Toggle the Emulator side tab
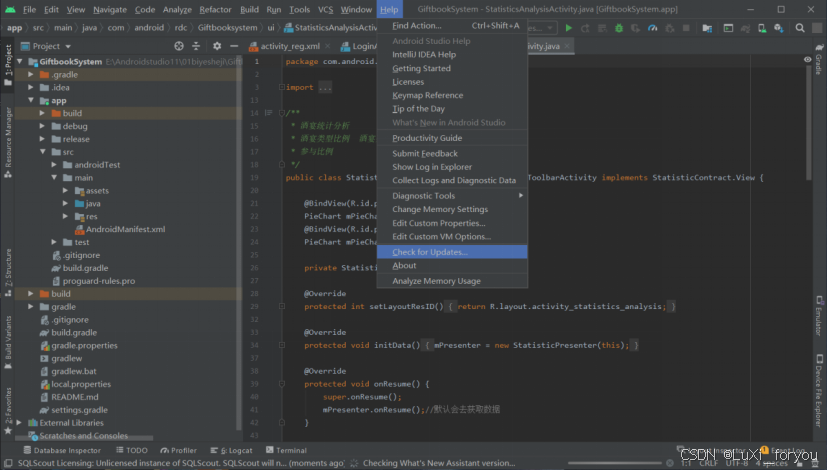 819,315
